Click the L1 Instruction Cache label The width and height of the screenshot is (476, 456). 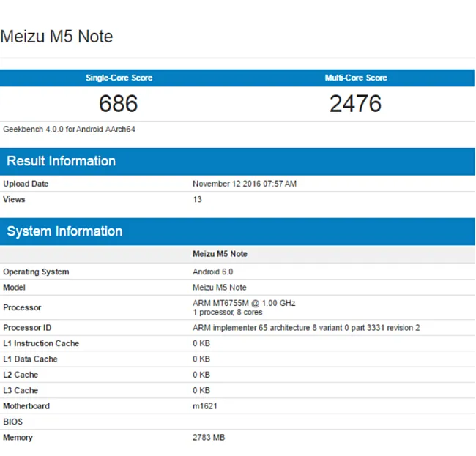click(41, 343)
